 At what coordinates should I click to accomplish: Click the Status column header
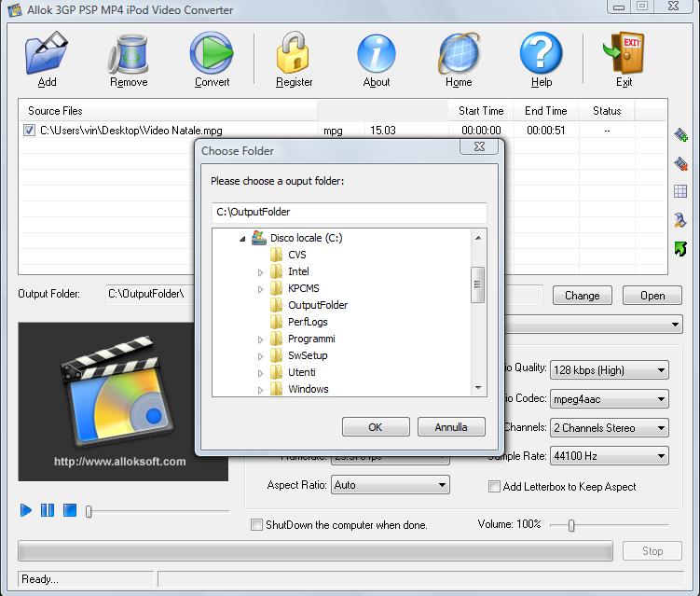607,110
